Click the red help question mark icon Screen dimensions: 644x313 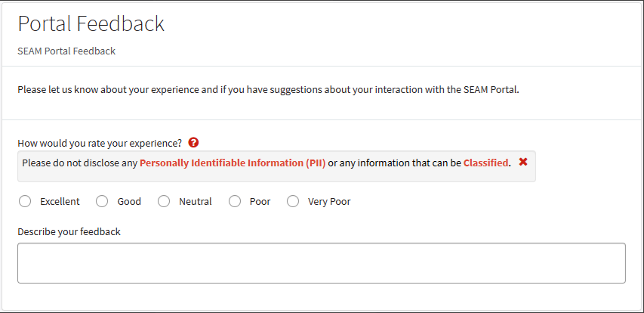point(194,142)
